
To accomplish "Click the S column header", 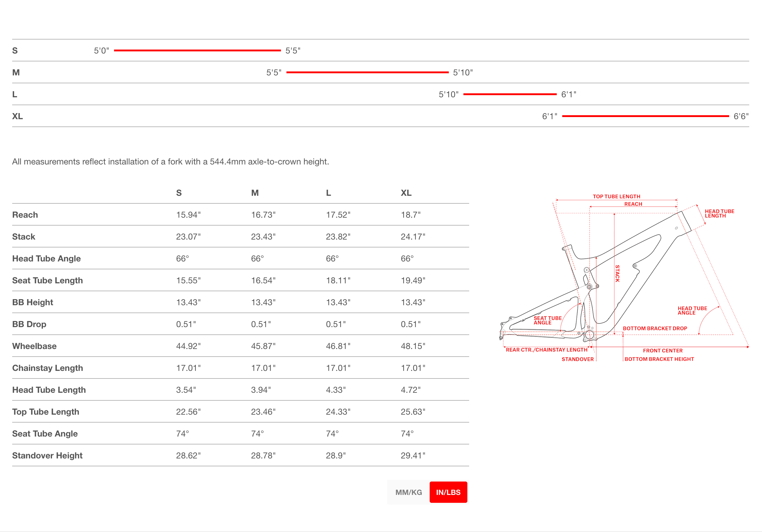I will point(179,193).
